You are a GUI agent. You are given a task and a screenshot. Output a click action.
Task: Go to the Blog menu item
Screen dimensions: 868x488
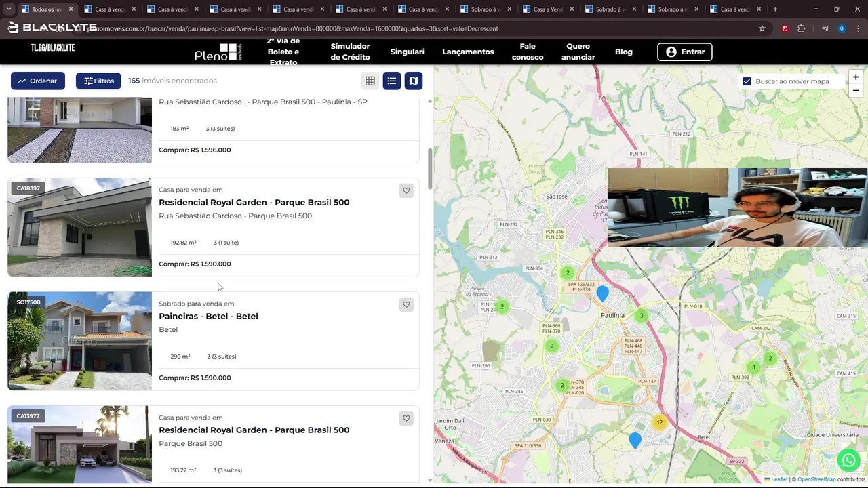pos(624,52)
